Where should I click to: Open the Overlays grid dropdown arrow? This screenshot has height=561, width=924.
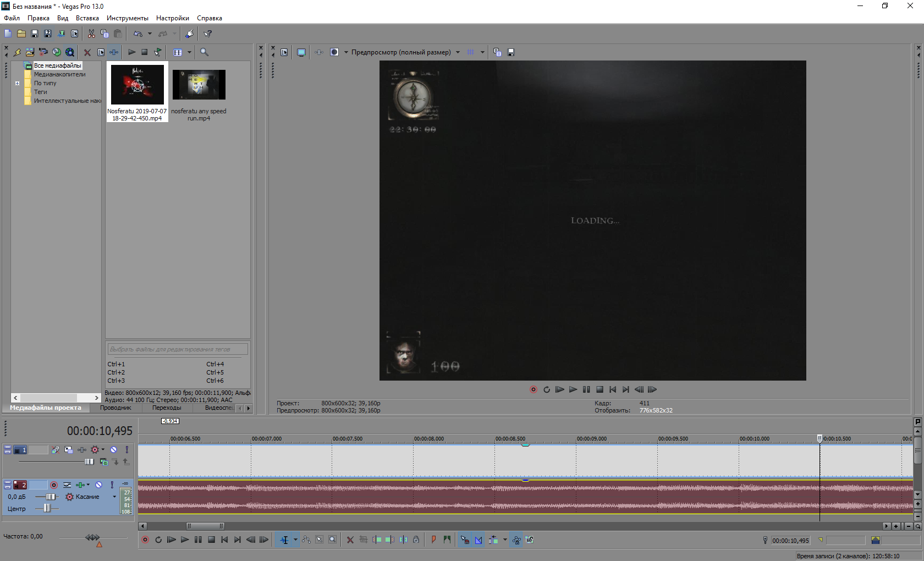click(482, 52)
